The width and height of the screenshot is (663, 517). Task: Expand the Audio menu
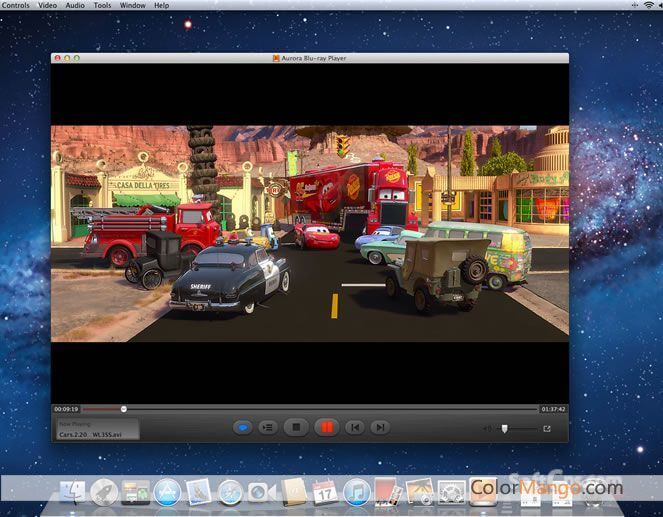point(75,5)
